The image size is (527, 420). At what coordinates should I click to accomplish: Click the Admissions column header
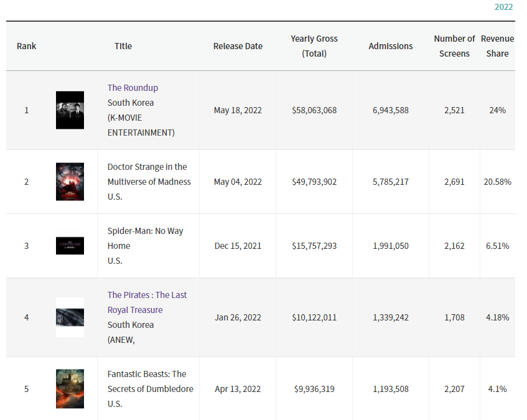point(391,46)
